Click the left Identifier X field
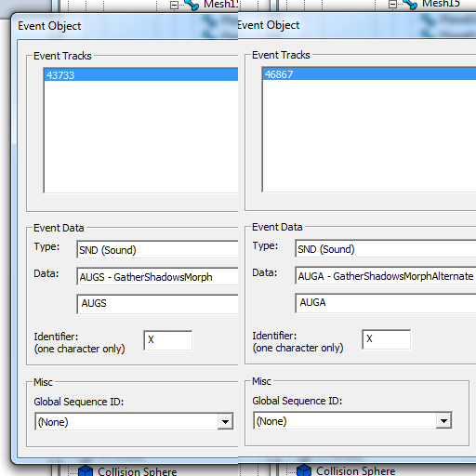 tap(168, 340)
